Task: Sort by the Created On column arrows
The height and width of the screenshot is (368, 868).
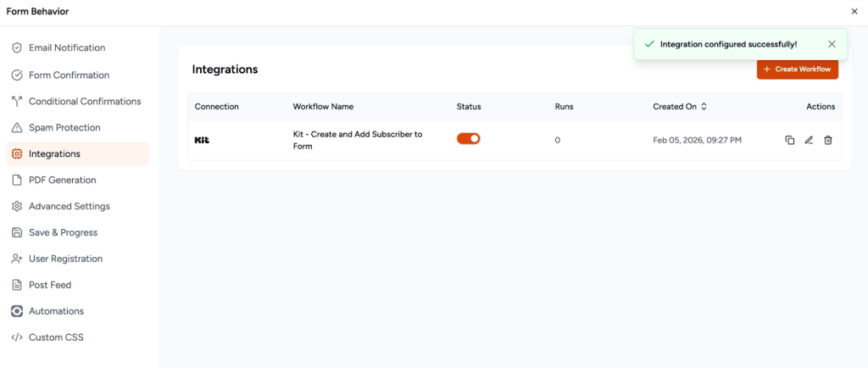Action: click(704, 107)
